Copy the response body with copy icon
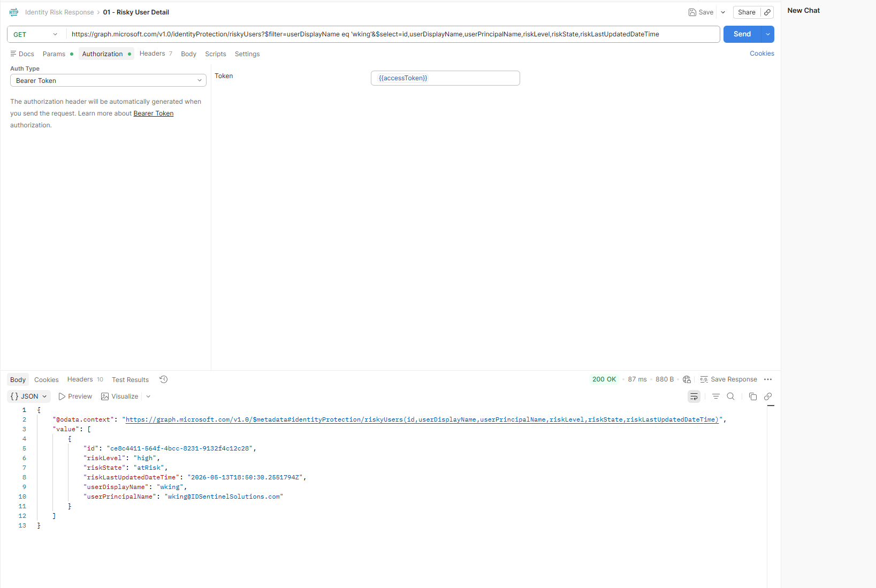The width and height of the screenshot is (876, 588). (753, 396)
